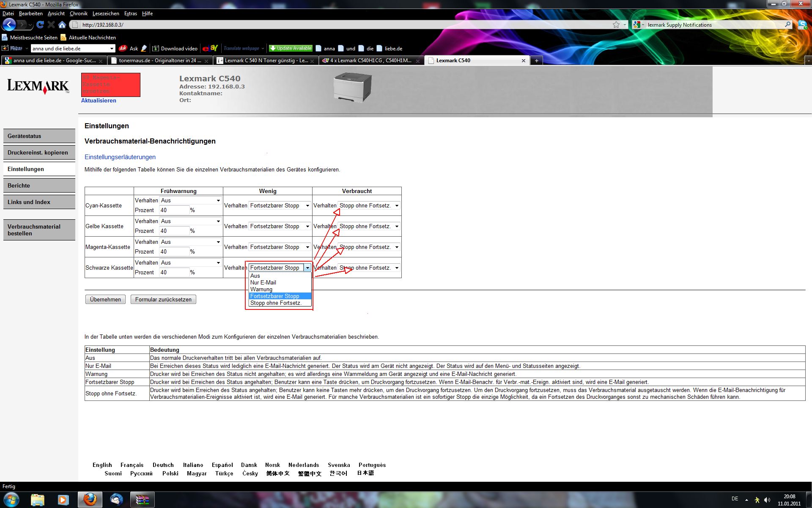Open the WinRAR taskbar icon
Image resolution: width=812 pixels, height=508 pixels.
click(x=143, y=500)
